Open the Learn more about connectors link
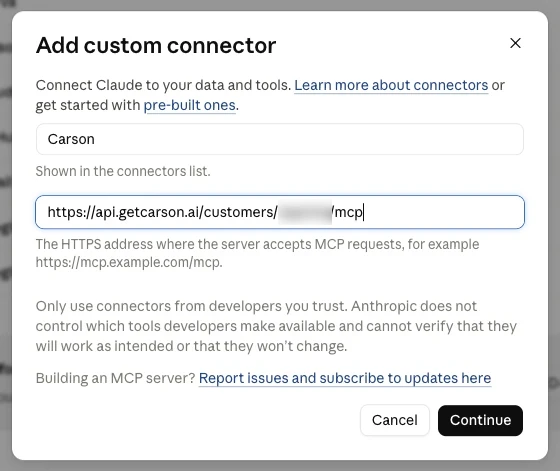Image resolution: width=560 pixels, height=471 pixels. coord(391,85)
